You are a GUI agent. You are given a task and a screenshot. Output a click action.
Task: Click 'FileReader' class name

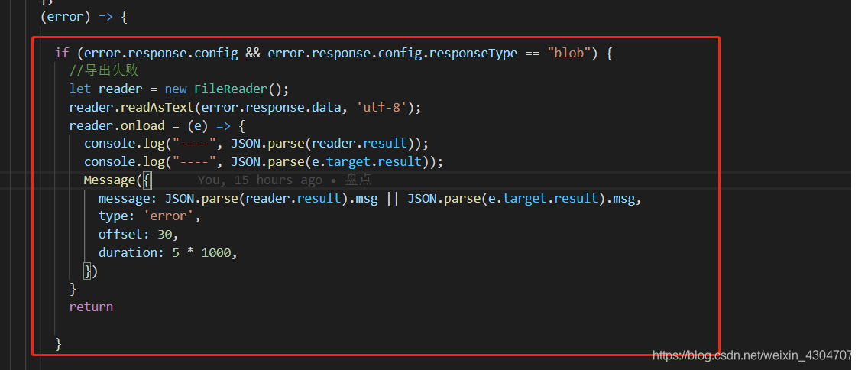point(231,89)
